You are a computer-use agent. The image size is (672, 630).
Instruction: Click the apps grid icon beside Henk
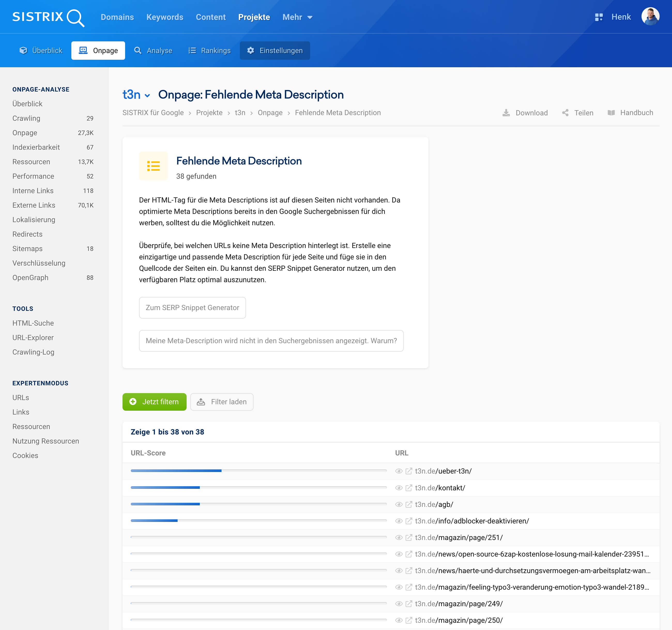point(599,17)
